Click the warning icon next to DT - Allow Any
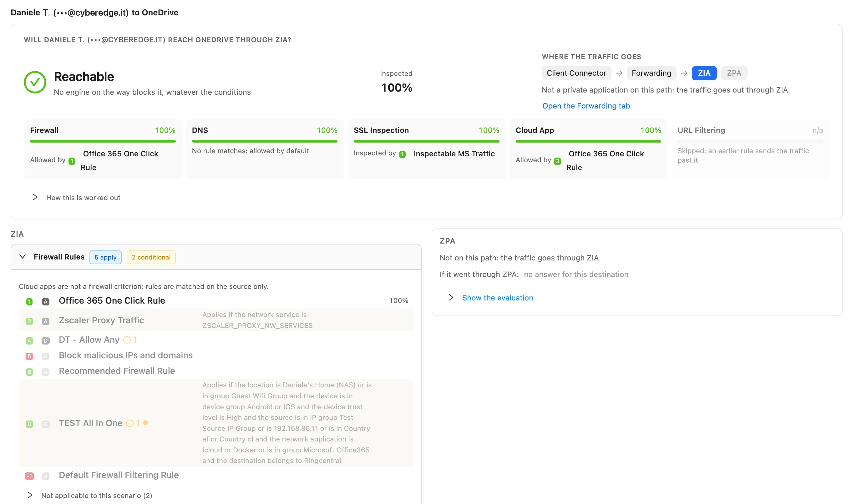This screenshot has width=852, height=504. pyautogui.click(x=127, y=340)
